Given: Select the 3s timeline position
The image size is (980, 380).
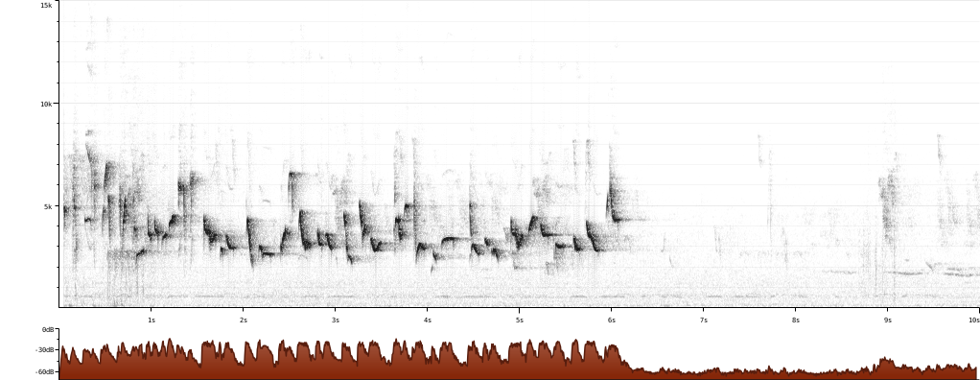Looking at the screenshot, I should point(336,320).
